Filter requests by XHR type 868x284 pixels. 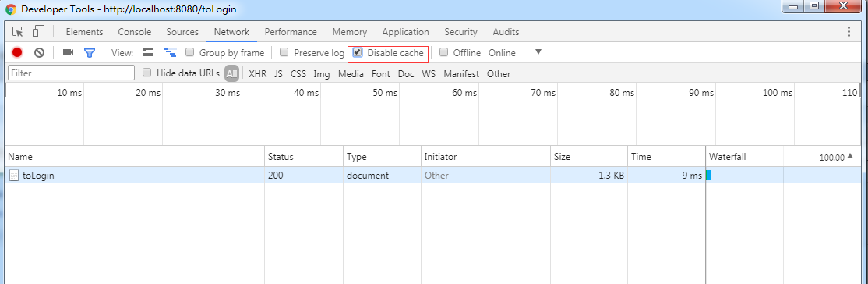point(257,74)
